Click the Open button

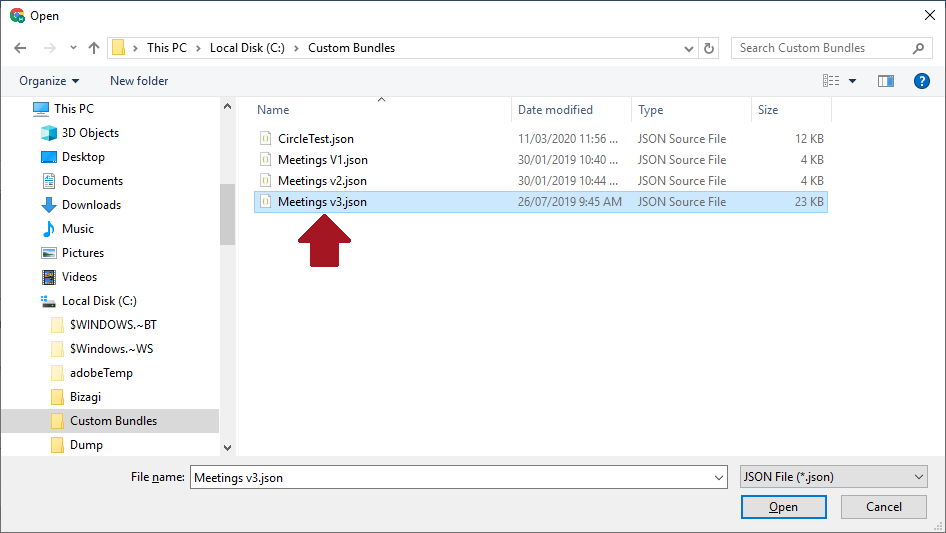783,507
